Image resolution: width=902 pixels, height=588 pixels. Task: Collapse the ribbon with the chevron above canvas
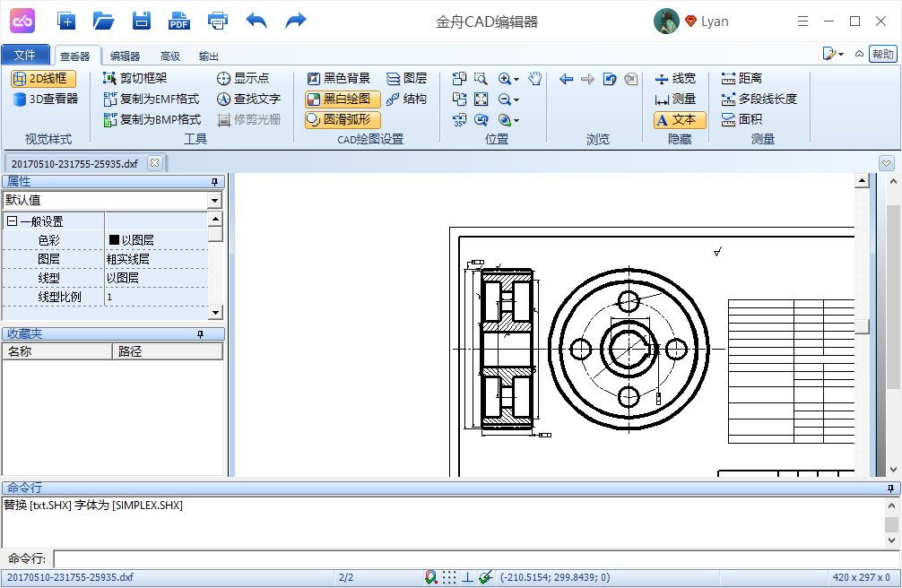887,162
